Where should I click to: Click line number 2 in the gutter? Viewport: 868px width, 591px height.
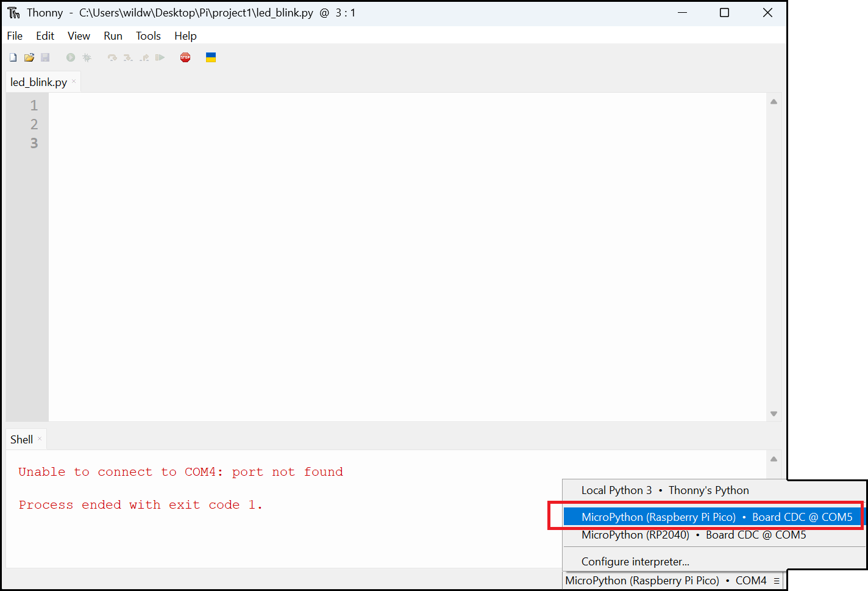34,124
